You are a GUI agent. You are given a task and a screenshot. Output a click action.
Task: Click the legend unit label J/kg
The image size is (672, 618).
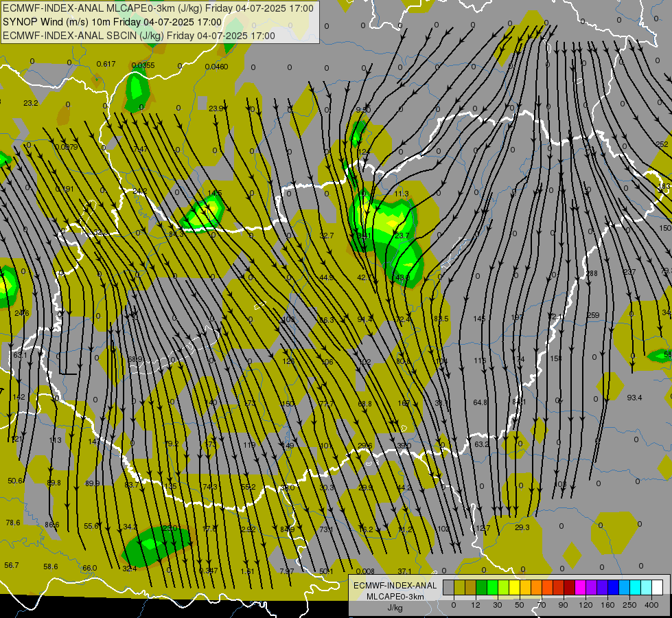point(395,608)
